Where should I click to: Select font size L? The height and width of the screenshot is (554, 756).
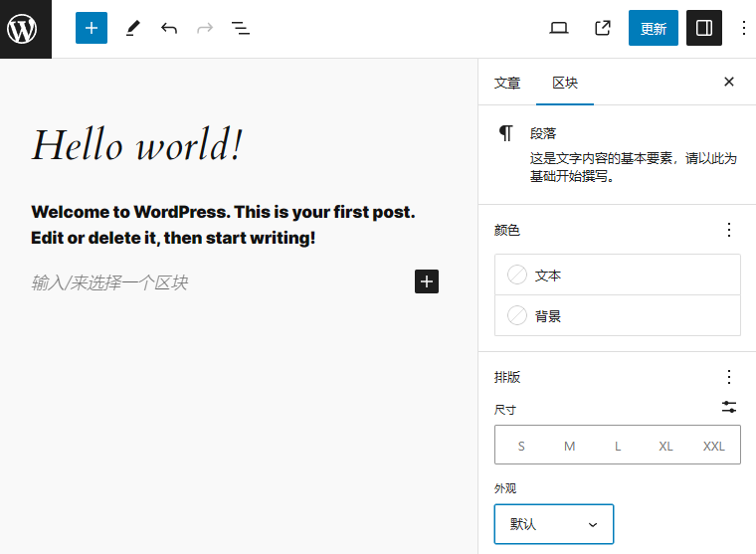[x=618, y=446]
